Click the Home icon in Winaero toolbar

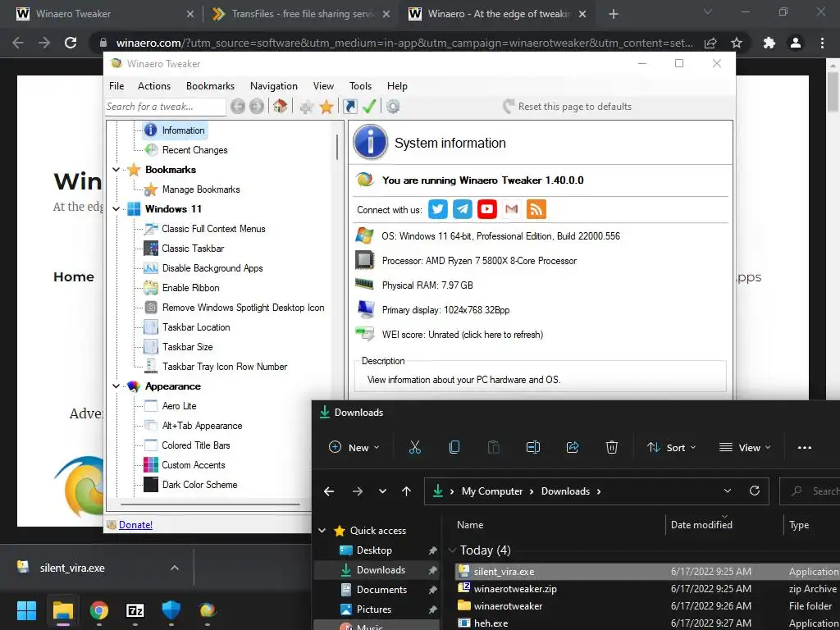click(x=281, y=106)
